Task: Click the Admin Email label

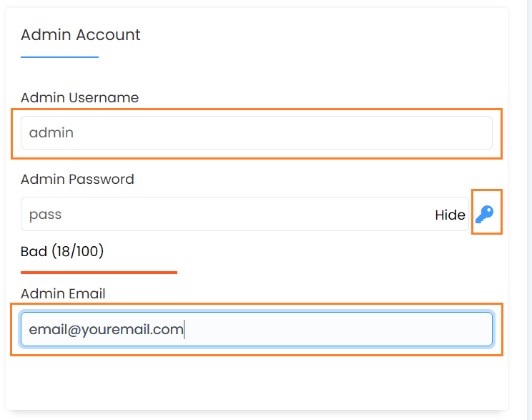Action: tap(63, 293)
